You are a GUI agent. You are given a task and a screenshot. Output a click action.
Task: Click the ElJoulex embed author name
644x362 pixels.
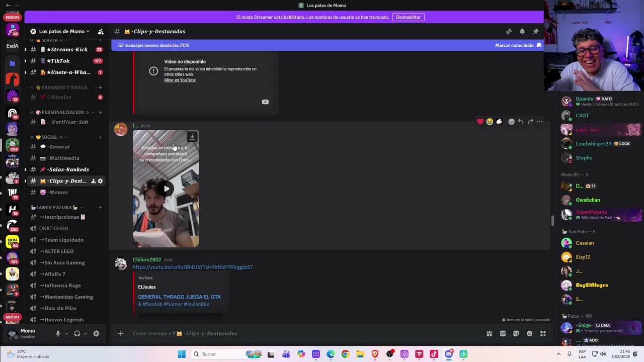pos(147,287)
